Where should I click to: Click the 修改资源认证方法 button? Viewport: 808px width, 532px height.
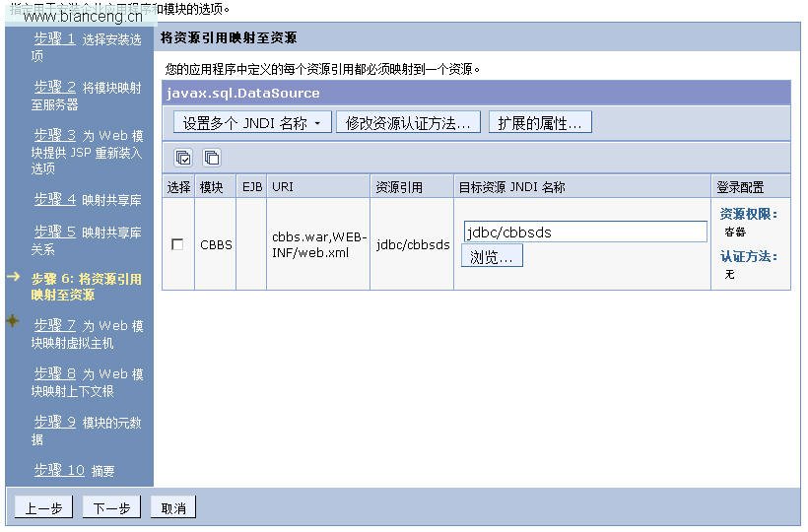click(408, 122)
